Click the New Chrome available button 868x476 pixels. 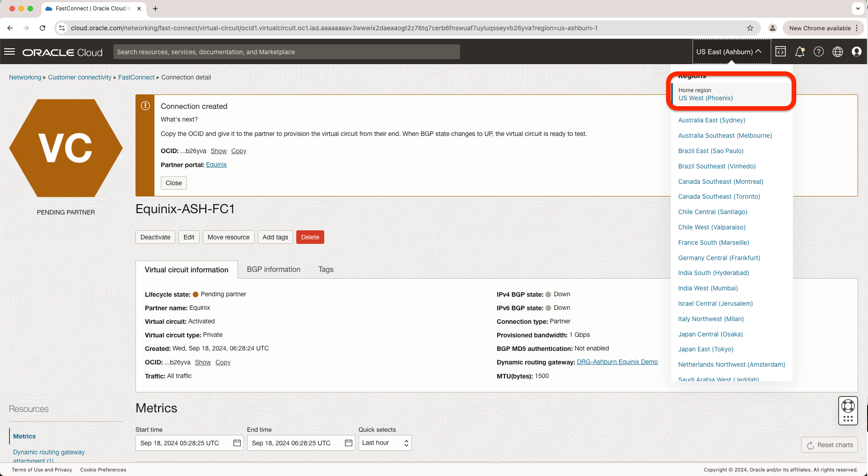[820, 28]
